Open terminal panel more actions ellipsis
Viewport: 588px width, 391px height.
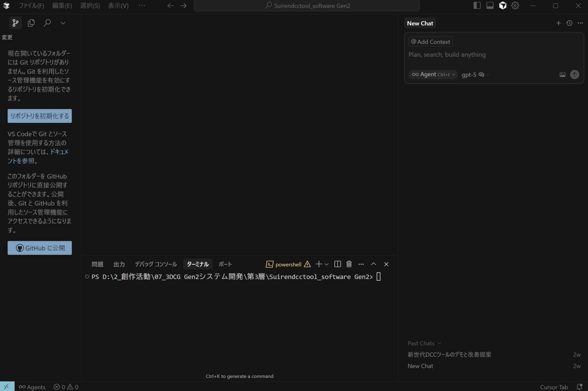tap(361, 264)
